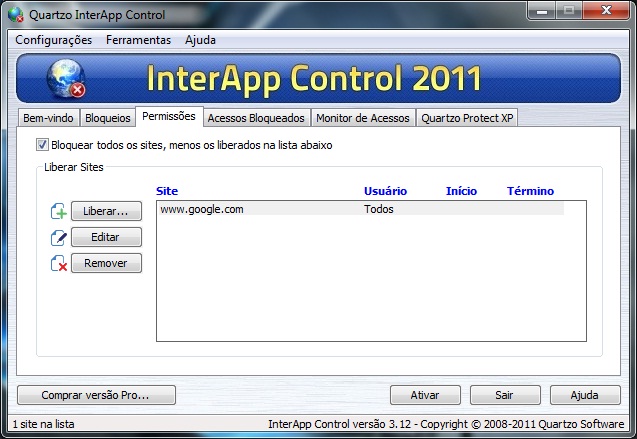Click the Comprar versão Pro... button
The width and height of the screenshot is (637, 439).
[96, 395]
